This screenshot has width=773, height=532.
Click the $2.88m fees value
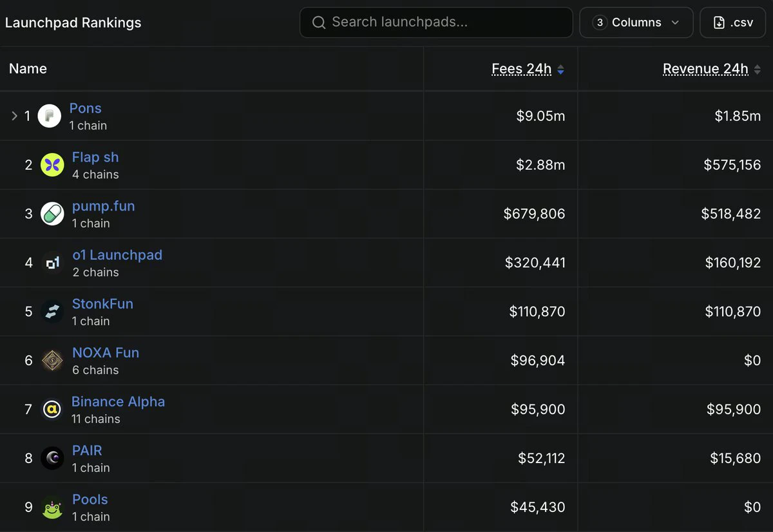(x=540, y=165)
